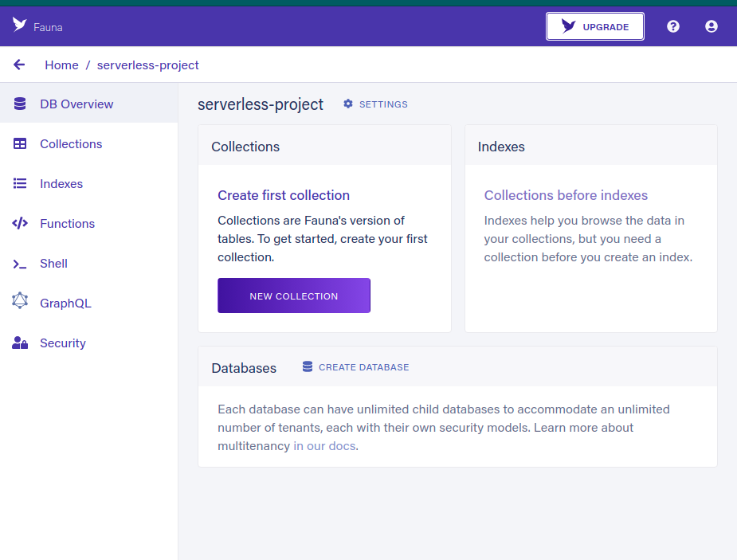This screenshot has height=560, width=737.
Task: Click the Shell terminal prompt icon
Action: pos(20,264)
